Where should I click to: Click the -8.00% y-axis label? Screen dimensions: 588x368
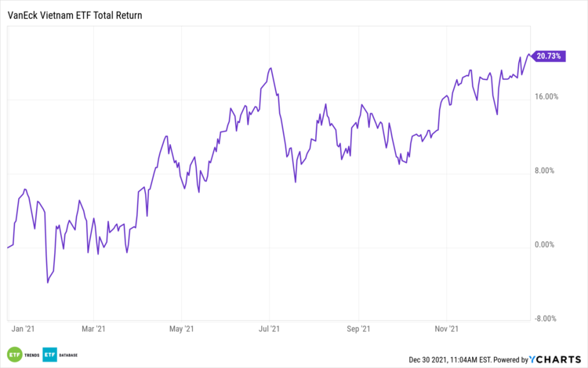click(545, 319)
